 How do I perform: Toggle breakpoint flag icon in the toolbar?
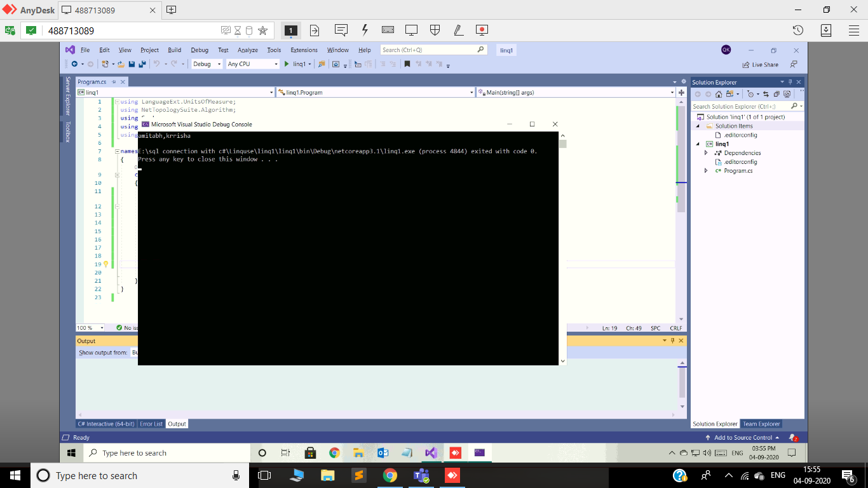coord(406,64)
